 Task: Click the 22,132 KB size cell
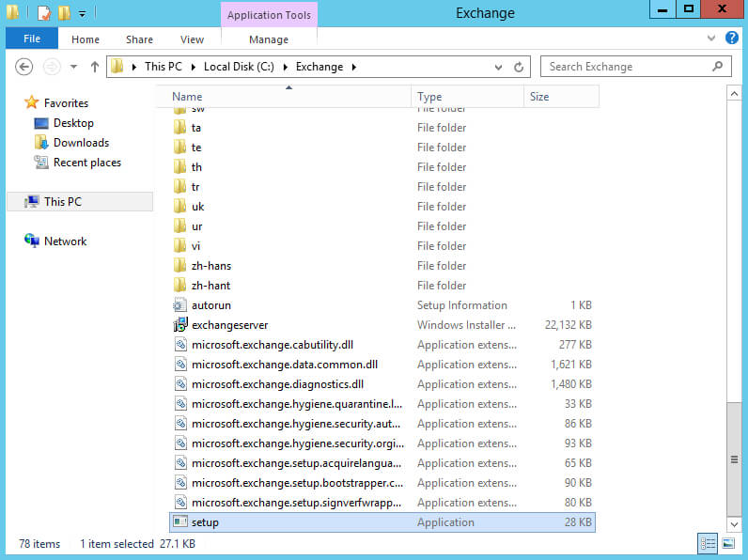point(569,325)
